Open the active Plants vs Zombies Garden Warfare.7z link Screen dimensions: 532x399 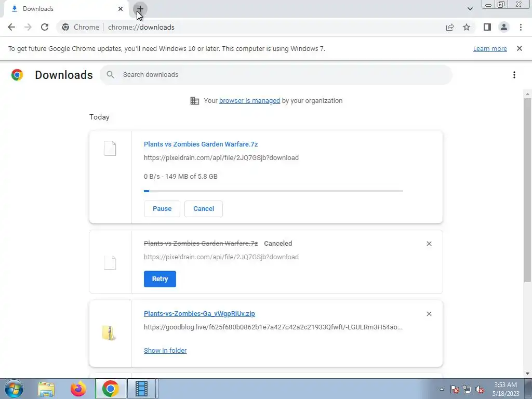pyautogui.click(x=201, y=144)
